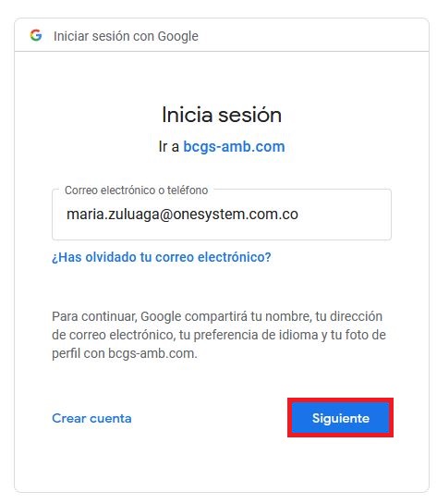The width and height of the screenshot is (437, 504).
Task: Click bcgs-amb.com at the paragraph's end
Action: [x=152, y=353]
